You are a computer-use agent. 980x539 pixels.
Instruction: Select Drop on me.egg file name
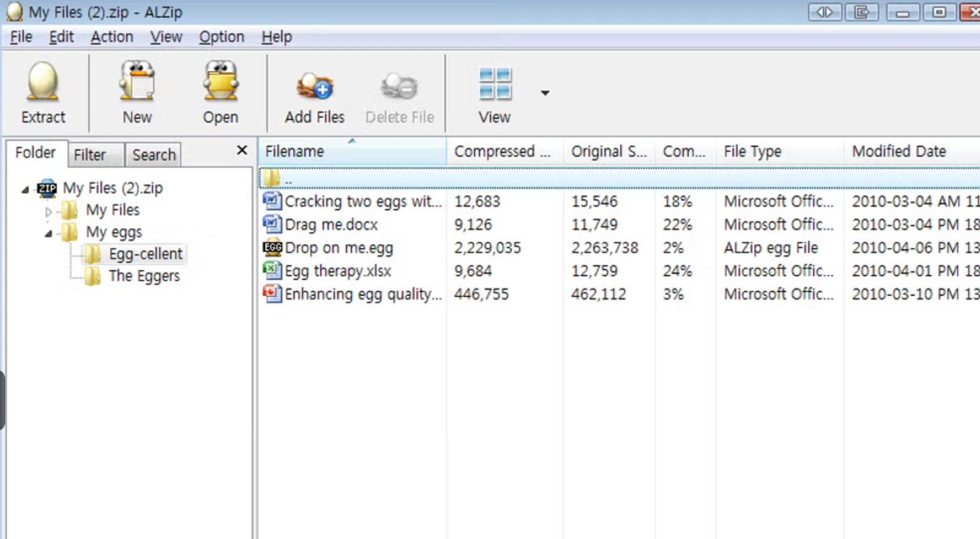click(339, 248)
